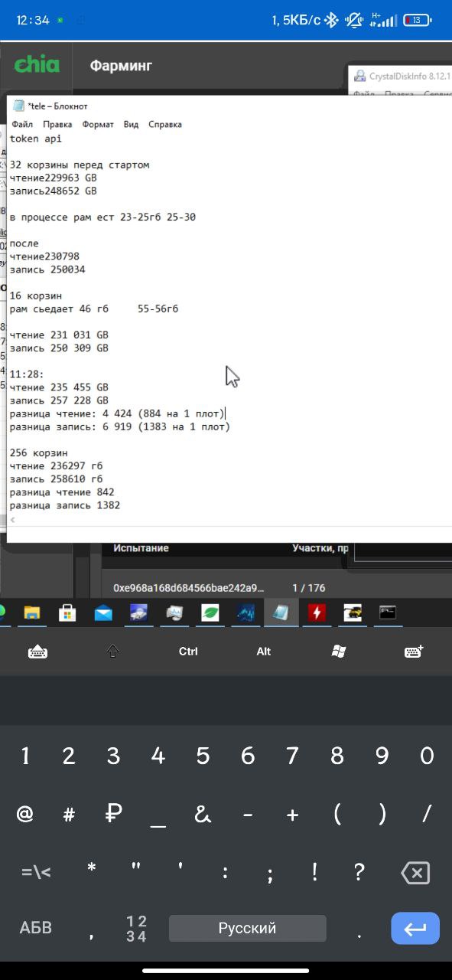The height and width of the screenshot is (980, 452).
Task: Tap the # key on keyboard
Action: pyautogui.click(x=69, y=815)
